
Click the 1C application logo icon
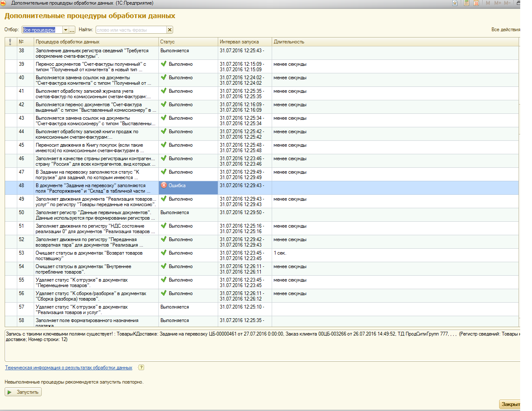click(x=3, y=3)
